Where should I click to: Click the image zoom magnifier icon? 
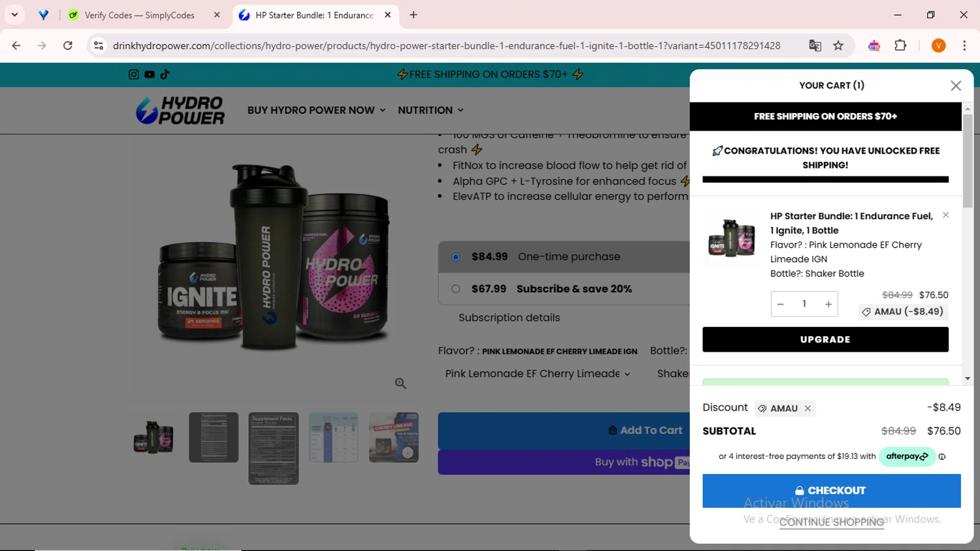[x=400, y=384]
